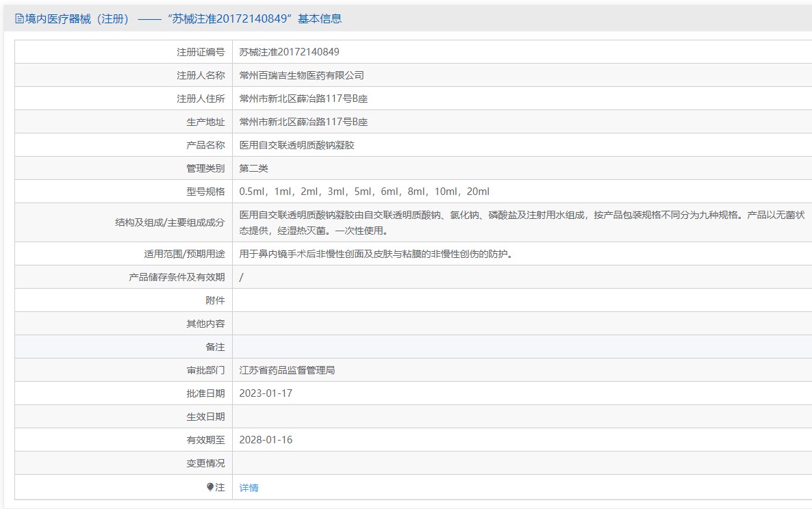Click the 型号规格 label
The image size is (812, 509).
coord(205,192)
